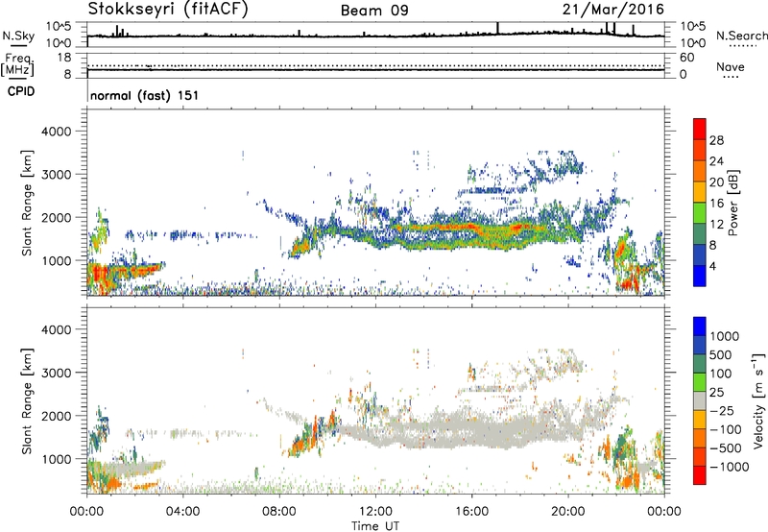Click the 'N.Search' legend label
The height and width of the screenshot is (532, 768).
(741, 36)
